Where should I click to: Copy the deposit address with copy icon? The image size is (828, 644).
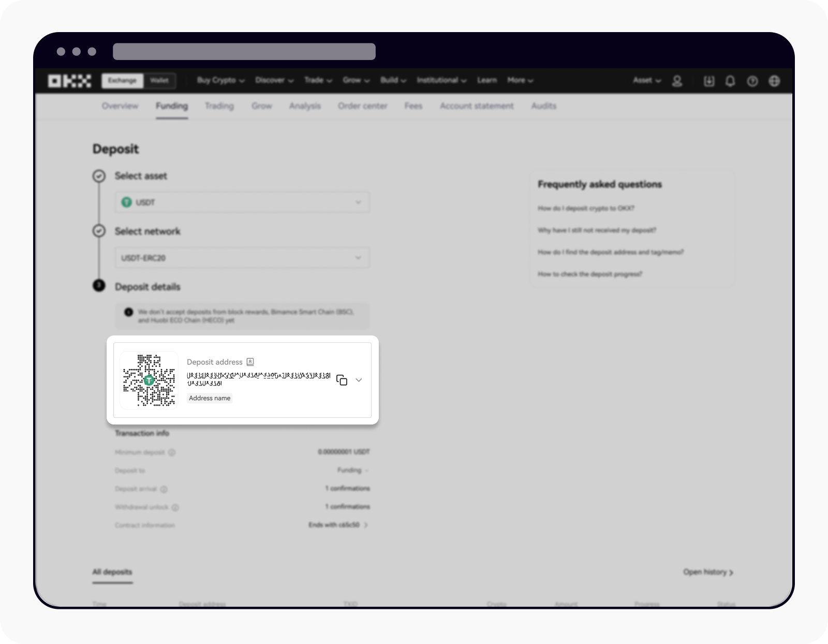pyautogui.click(x=342, y=380)
